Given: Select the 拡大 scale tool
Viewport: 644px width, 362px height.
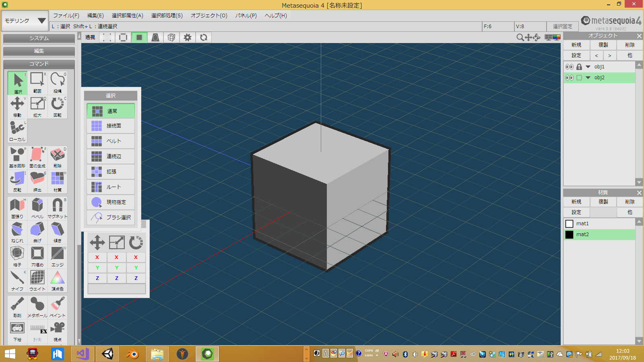Looking at the screenshot, I should pyautogui.click(x=37, y=107).
